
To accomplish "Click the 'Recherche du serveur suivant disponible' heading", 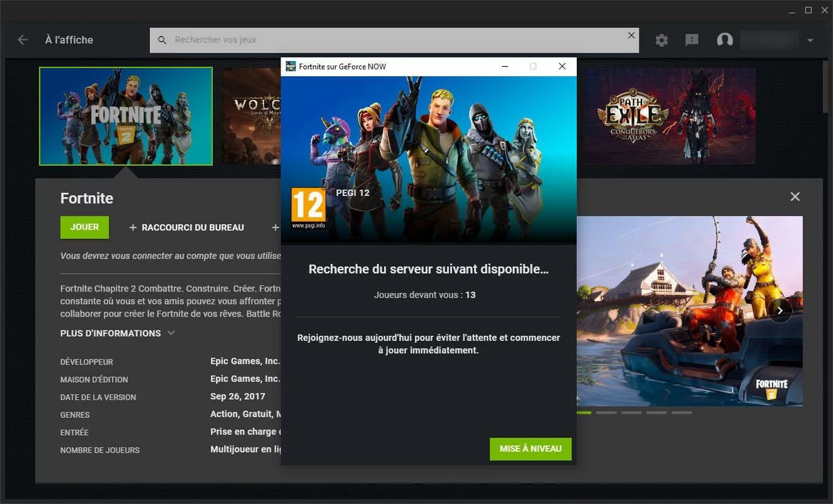I will click(x=428, y=269).
